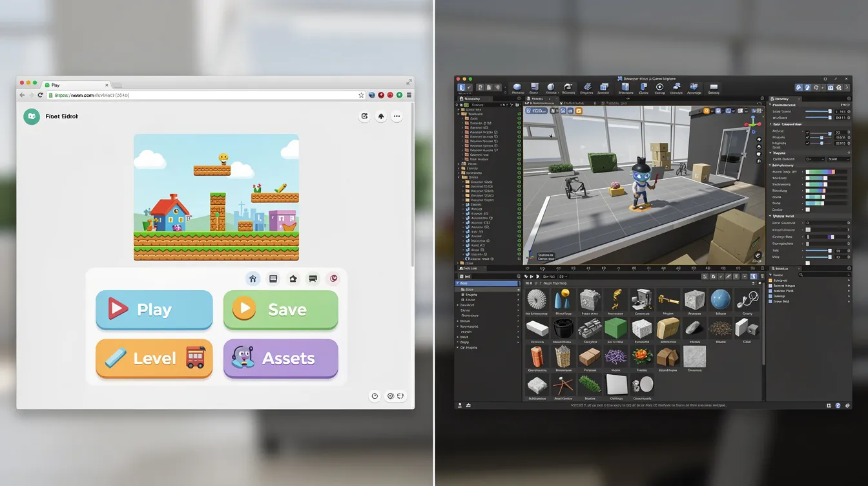Select the green cube asset thumbnail

(617, 328)
